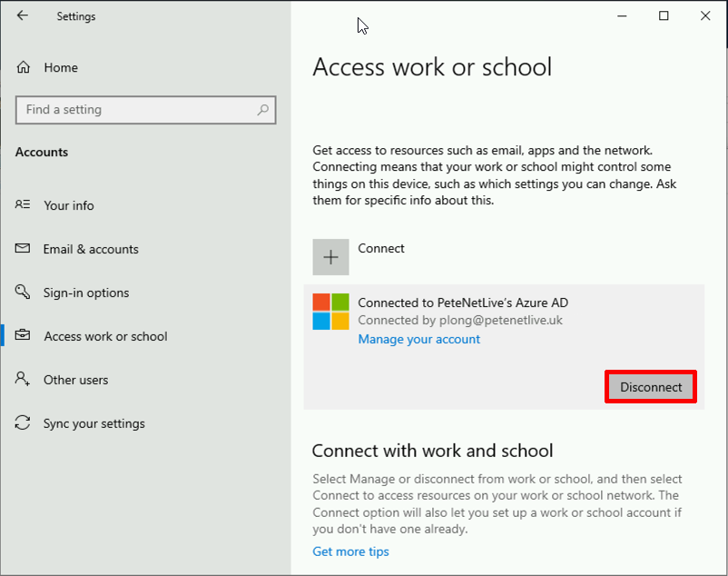Click the Sign-in options key icon
Viewport: 728px width, 576px height.
(x=23, y=293)
